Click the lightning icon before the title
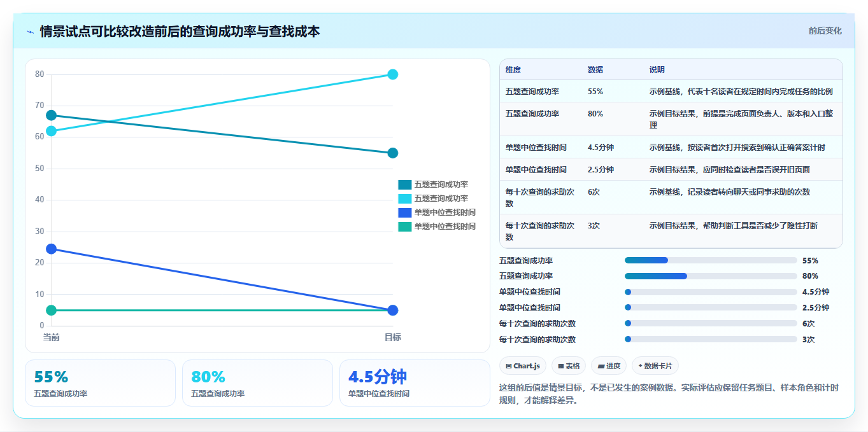 click(30, 31)
